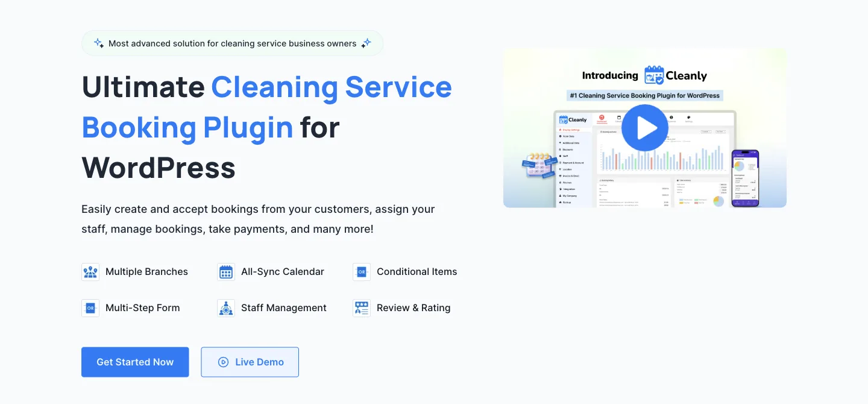This screenshot has width=868, height=404.
Task: Select the 'Multi-Step Form' label
Action: click(x=143, y=308)
